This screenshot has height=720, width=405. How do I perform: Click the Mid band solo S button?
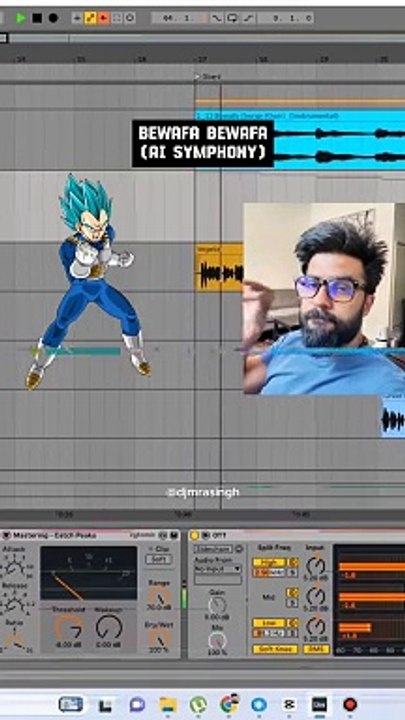292,603
